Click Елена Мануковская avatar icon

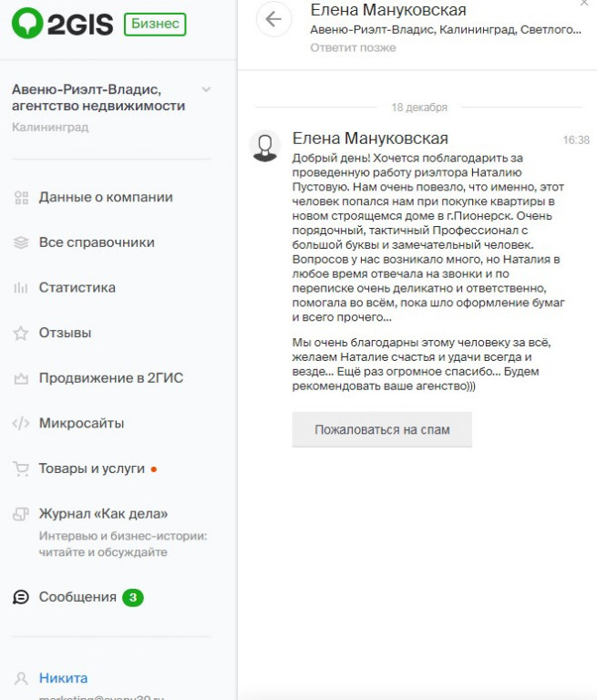click(265, 146)
